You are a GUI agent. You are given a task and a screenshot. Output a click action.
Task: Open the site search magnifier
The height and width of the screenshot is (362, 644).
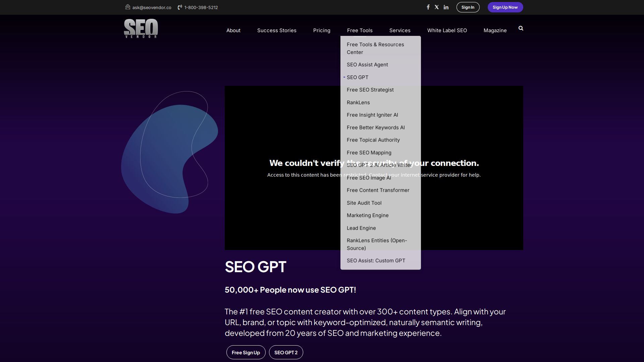point(521,28)
